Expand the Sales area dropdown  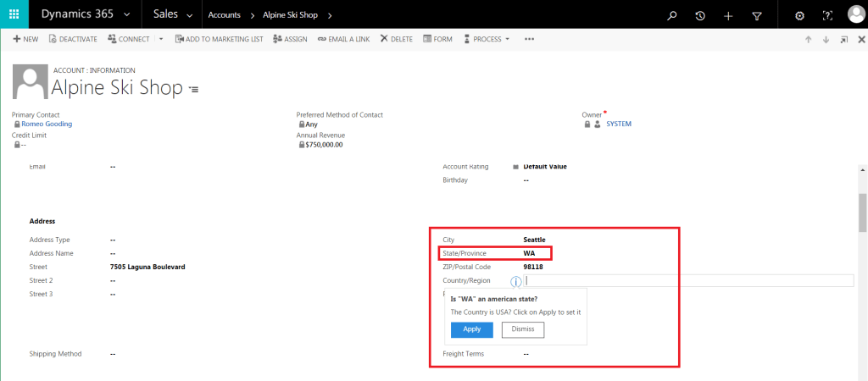pos(188,15)
